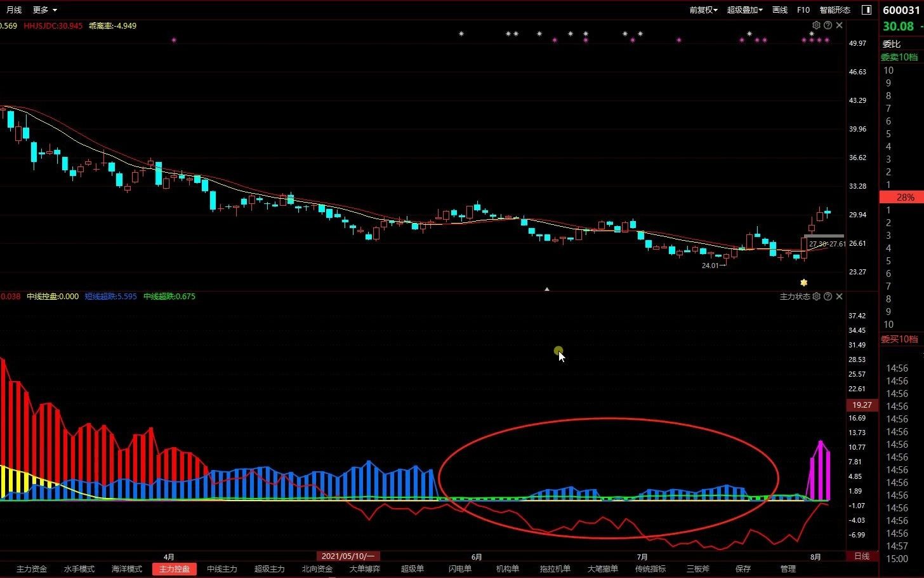
Task: Click the 24.01 low price label
Action: [710, 265]
